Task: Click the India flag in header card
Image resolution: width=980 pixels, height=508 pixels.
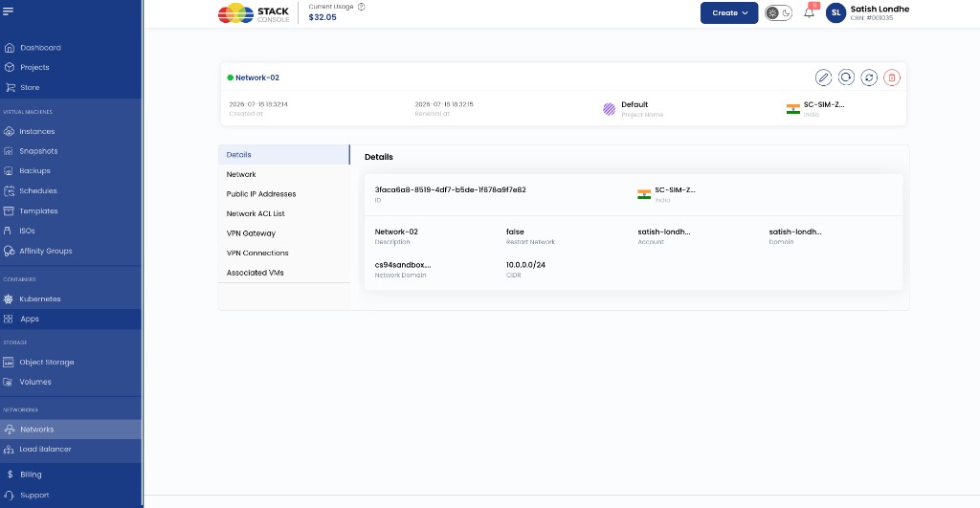Action: click(x=793, y=109)
